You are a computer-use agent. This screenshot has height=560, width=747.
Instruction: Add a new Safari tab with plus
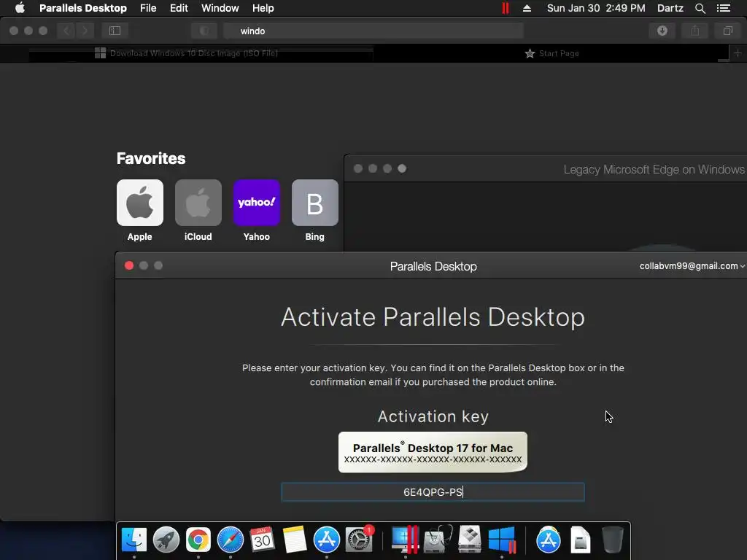(x=738, y=52)
